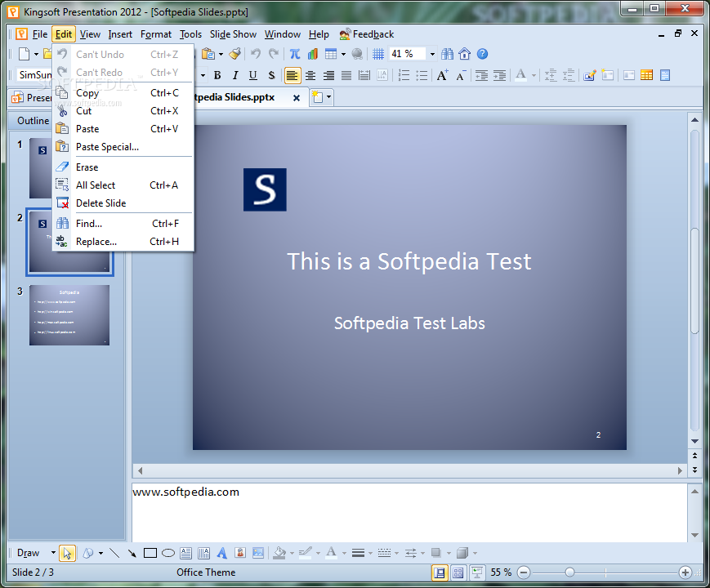Image resolution: width=710 pixels, height=588 pixels.
Task: Expand the Draw menu dropdown
Action: click(x=53, y=553)
